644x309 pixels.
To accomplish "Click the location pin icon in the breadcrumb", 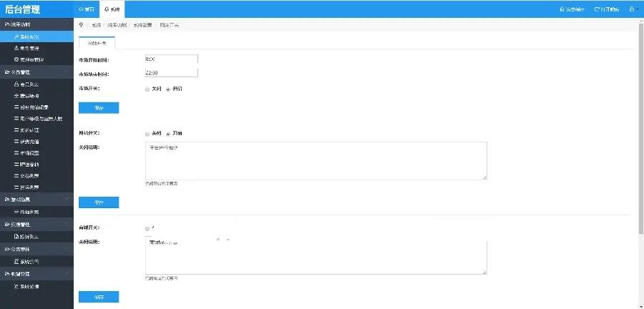I will coord(82,25).
